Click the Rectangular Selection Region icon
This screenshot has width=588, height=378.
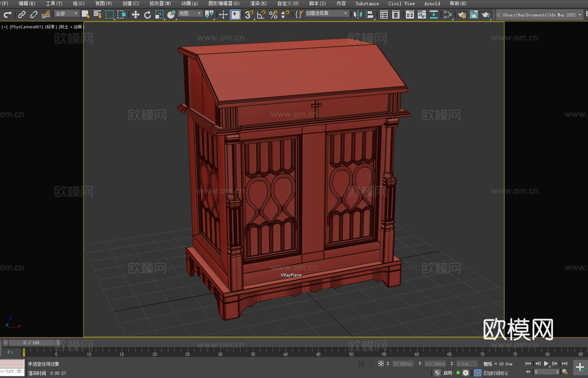[x=110, y=14]
